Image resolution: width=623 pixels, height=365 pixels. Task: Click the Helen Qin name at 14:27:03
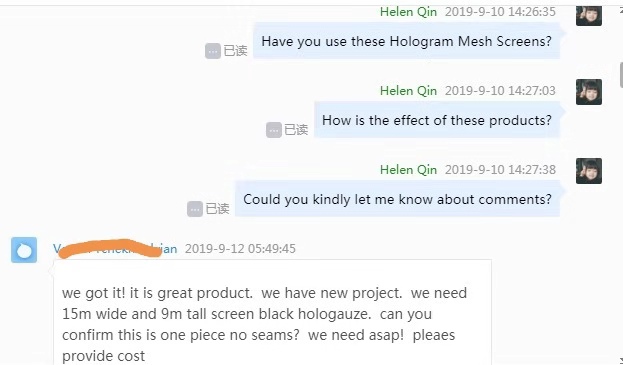coord(408,91)
